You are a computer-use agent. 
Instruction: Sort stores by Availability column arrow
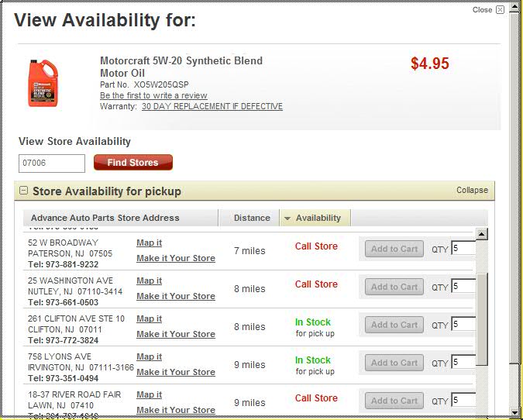click(x=287, y=219)
